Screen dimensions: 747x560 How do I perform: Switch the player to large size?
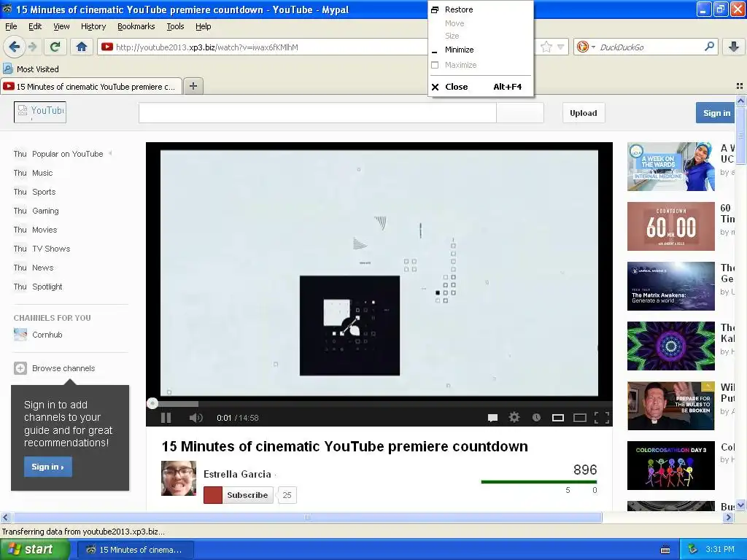[579, 418]
